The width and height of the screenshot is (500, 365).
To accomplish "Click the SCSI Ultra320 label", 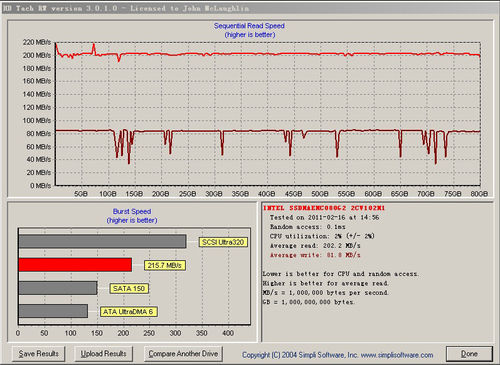I will (223, 242).
